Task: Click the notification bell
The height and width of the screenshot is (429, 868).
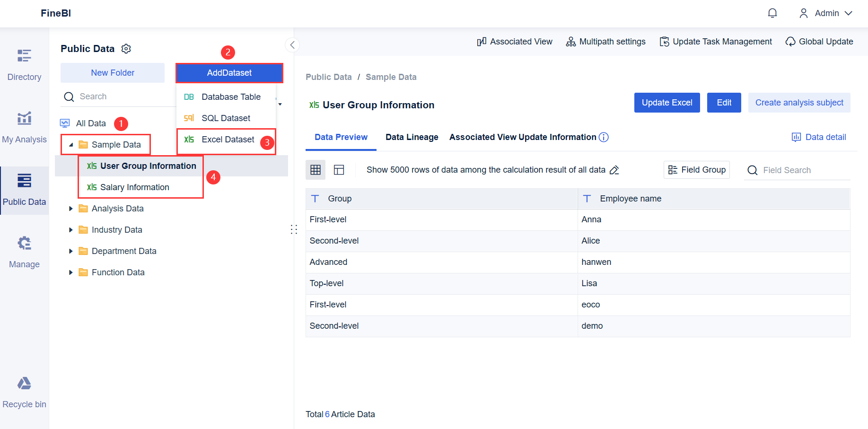Action: click(772, 13)
